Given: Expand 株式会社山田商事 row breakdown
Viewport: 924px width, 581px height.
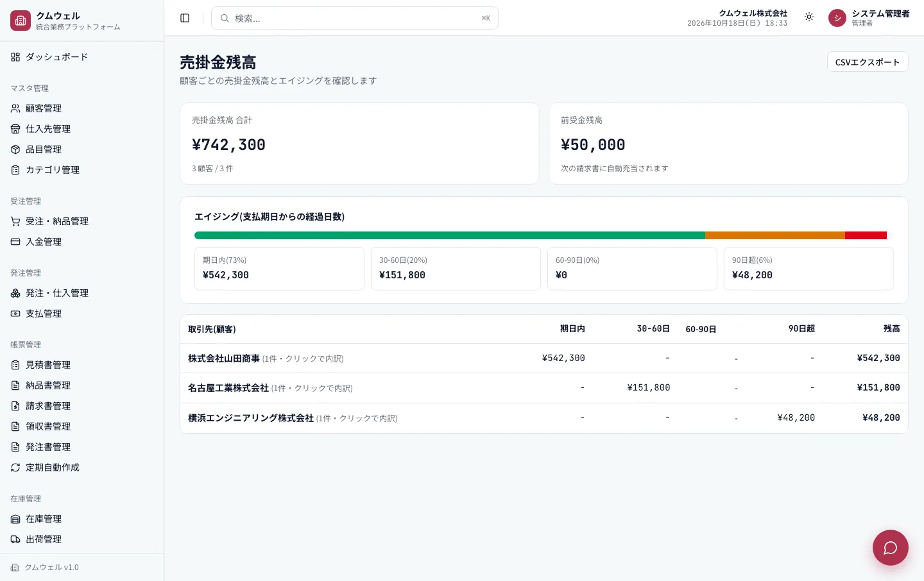Looking at the screenshot, I should (544, 358).
